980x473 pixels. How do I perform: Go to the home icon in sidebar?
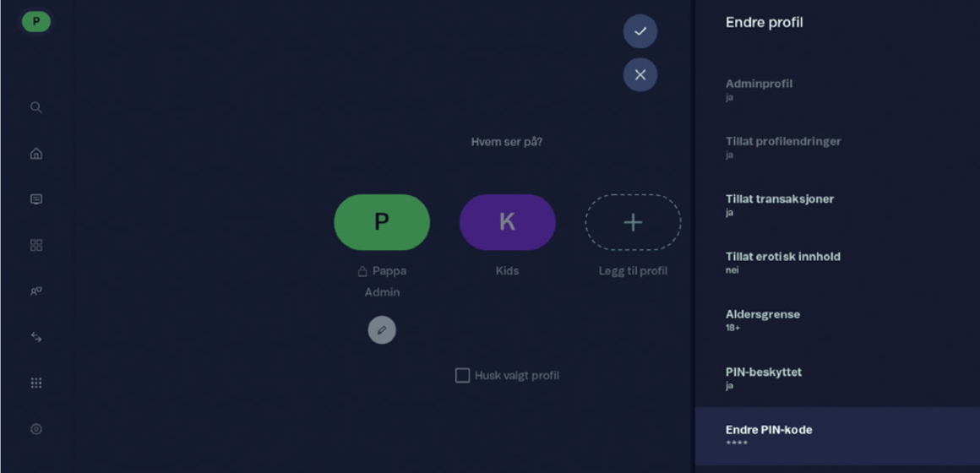36,153
